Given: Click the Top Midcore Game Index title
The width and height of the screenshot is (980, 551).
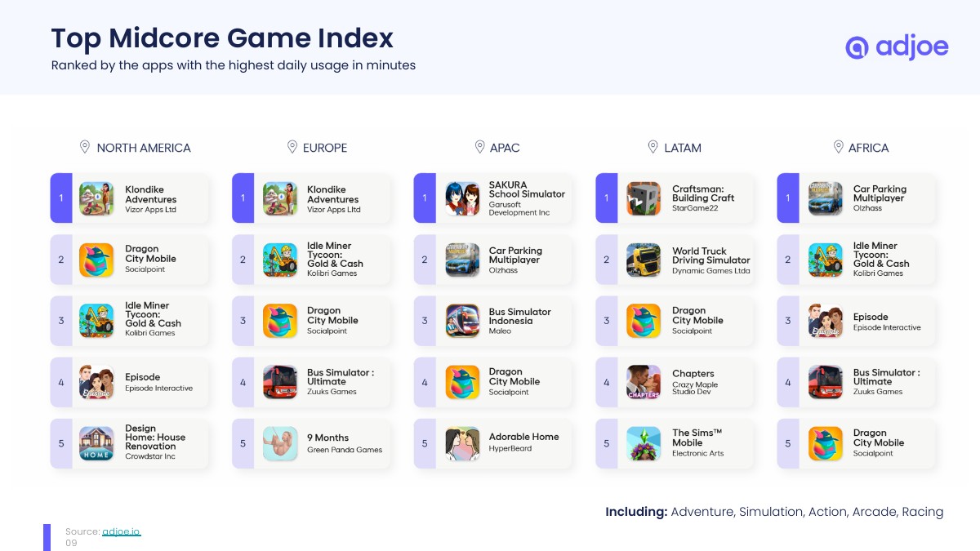Looking at the screenshot, I should click(222, 38).
